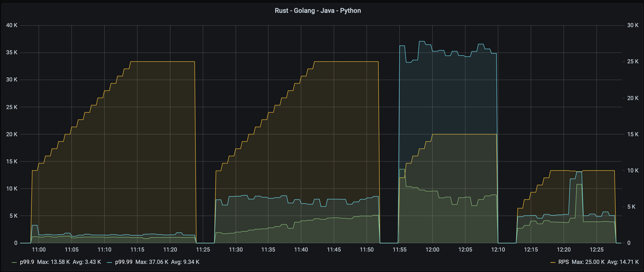
Task: Click the p99.9 Avg: 3.43 K legend value
Action: (x=87, y=262)
